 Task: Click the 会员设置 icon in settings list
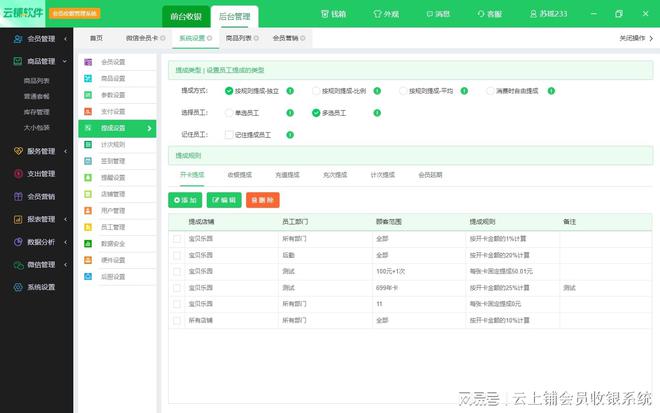[x=87, y=62]
